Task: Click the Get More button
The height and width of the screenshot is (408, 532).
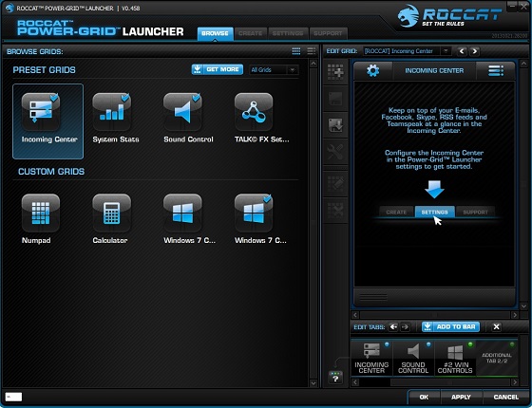Action: [x=218, y=69]
